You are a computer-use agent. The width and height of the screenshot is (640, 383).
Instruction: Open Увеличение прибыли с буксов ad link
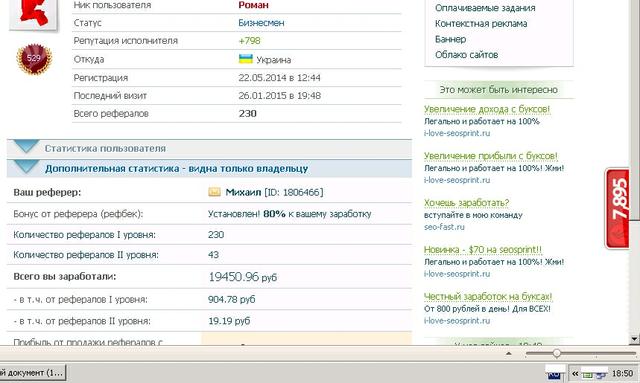(491, 156)
